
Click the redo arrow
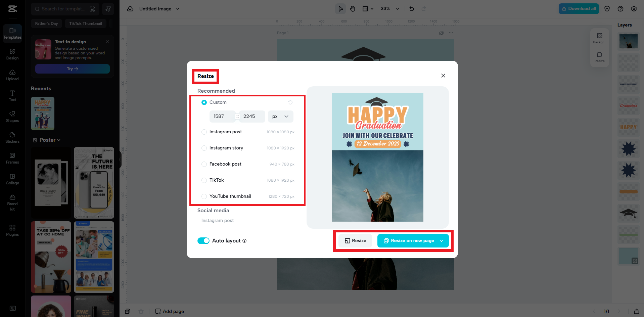(x=424, y=9)
